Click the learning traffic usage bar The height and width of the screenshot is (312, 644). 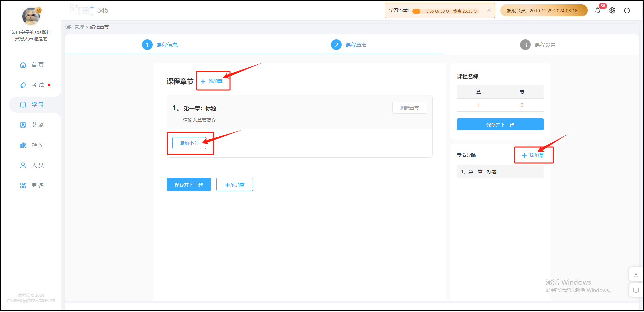[446, 11]
